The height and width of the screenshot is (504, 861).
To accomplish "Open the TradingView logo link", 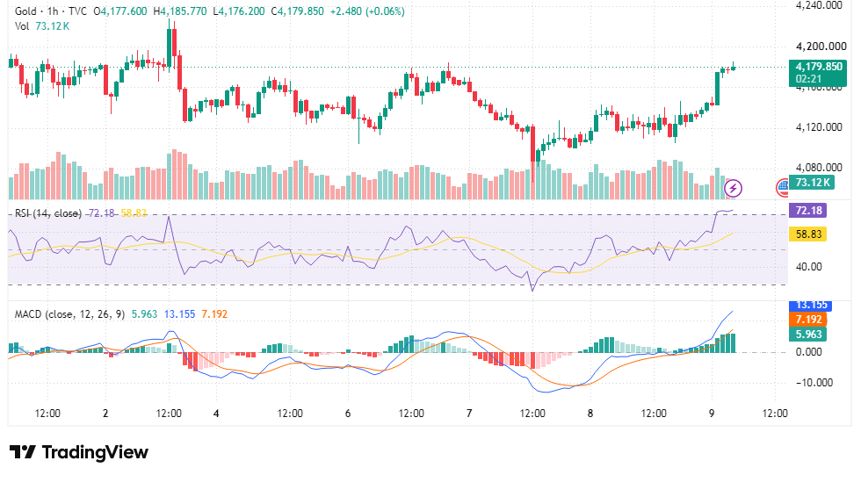I will [79, 452].
